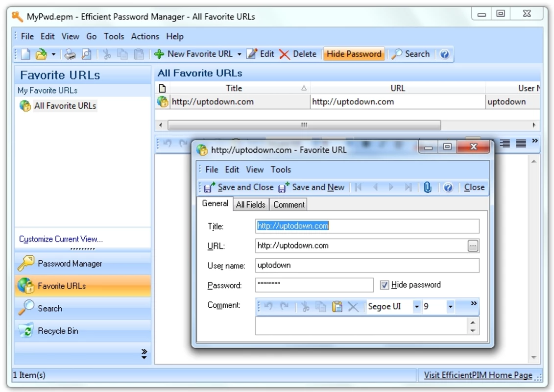Viewport: 554px width, 392px height.
Task: Click the New document icon in main toolbar
Action: pos(26,54)
